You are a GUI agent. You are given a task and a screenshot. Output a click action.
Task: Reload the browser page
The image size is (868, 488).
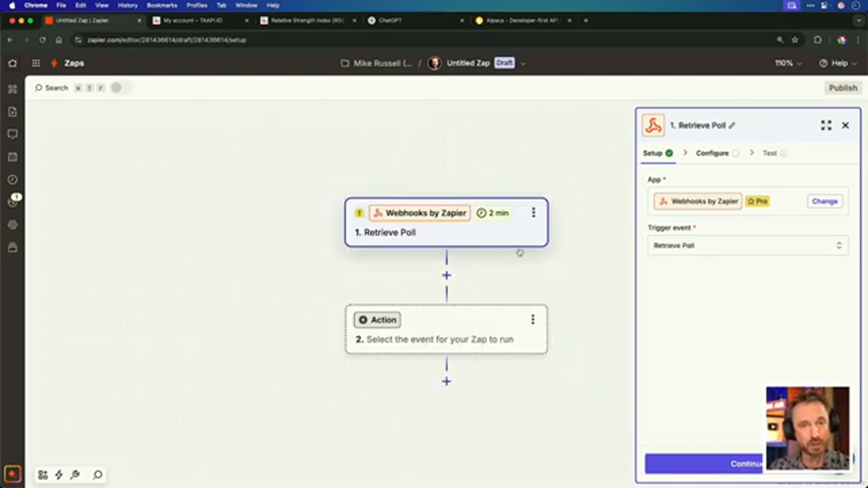42,40
